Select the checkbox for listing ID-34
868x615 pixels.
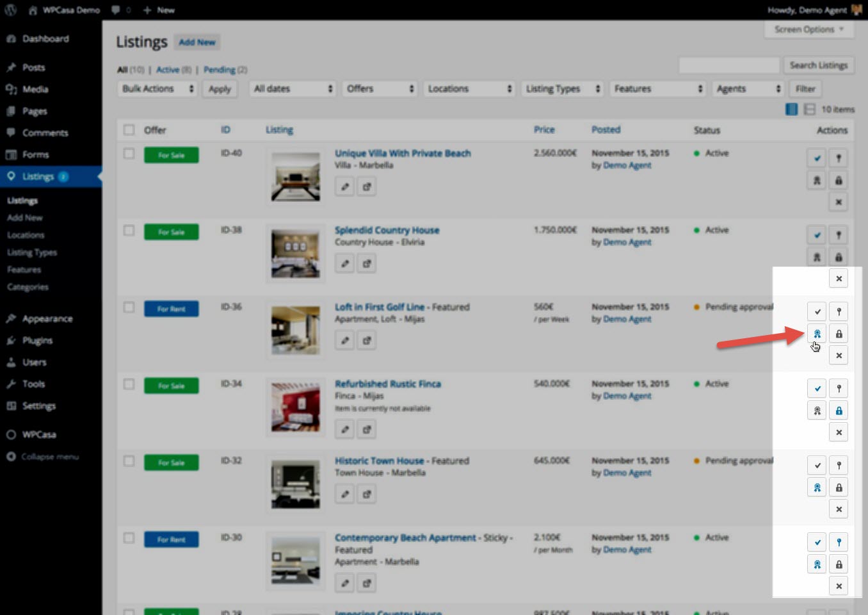(x=129, y=384)
